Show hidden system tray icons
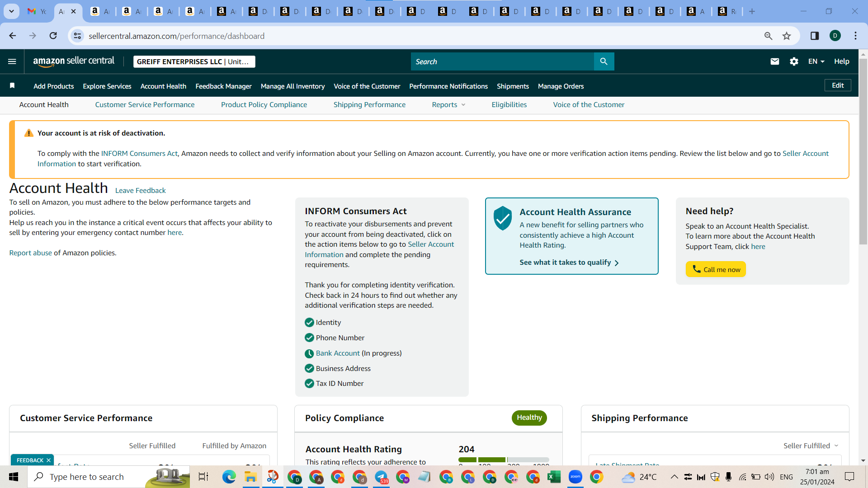 pos(674,477)
